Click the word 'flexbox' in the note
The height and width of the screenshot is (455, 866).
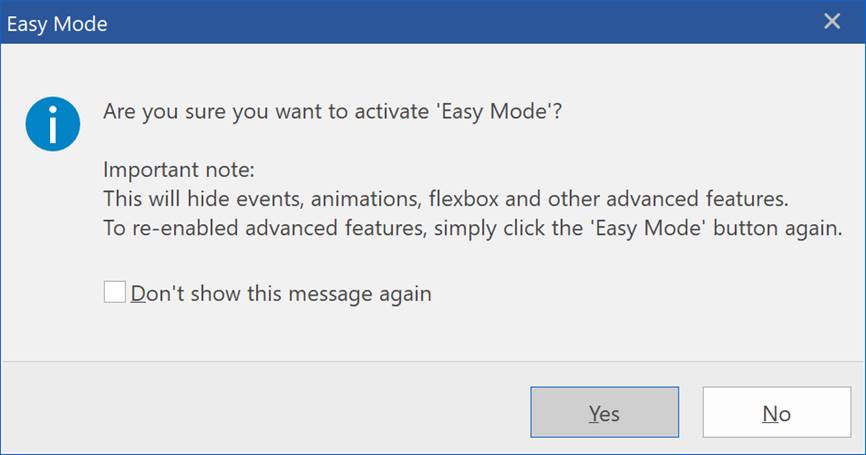(463, 199)
